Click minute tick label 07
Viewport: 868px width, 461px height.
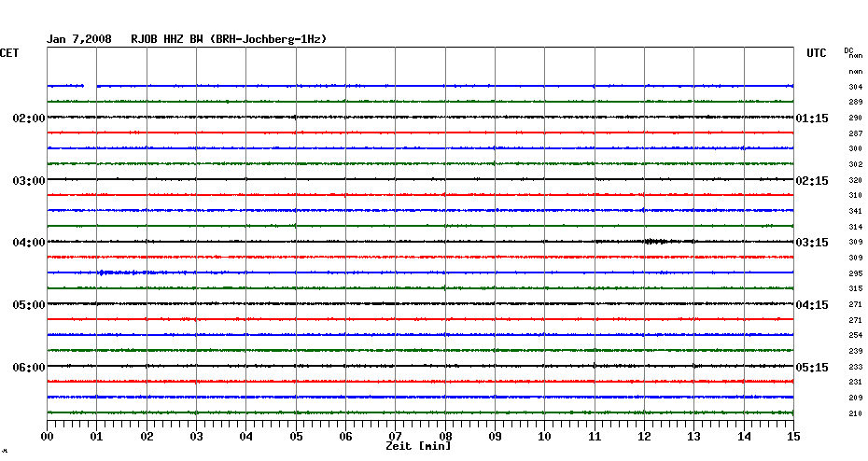pyautogui.click(x=395, y=437)
